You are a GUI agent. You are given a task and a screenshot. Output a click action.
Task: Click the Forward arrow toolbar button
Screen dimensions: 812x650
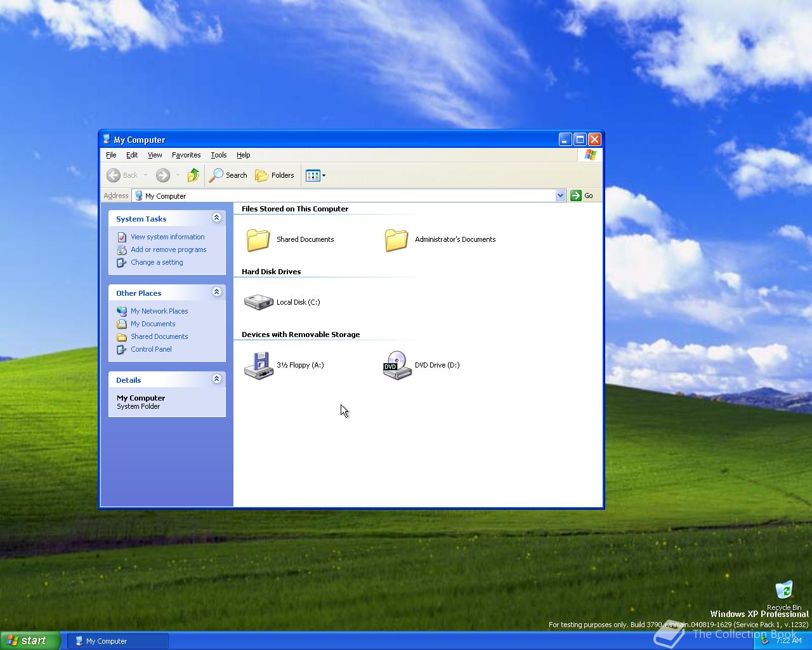point(163,175)
